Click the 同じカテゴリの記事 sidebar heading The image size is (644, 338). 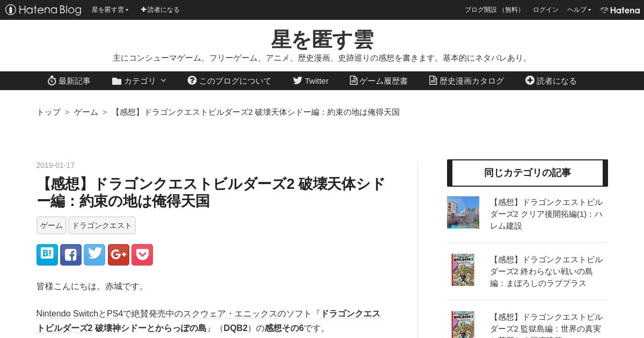pyautogui.click(x=528, y=173)
